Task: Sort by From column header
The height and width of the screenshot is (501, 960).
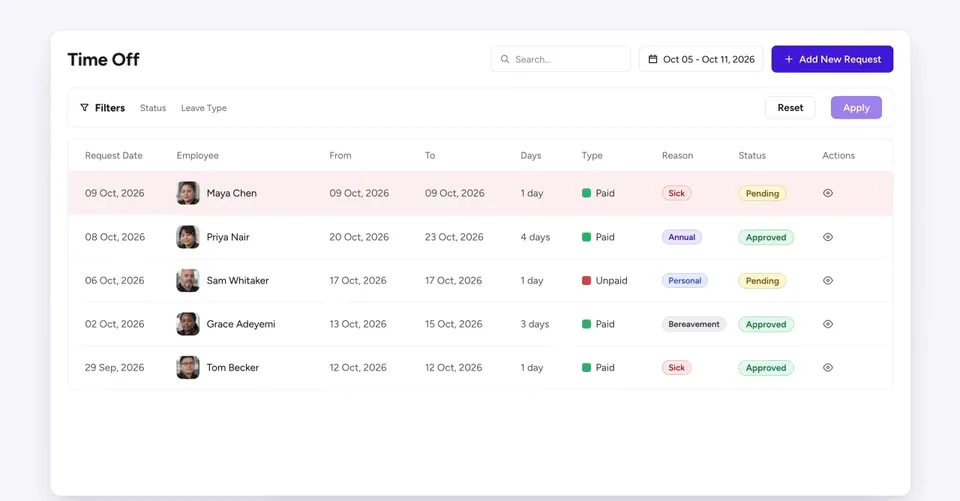Action: coord(340,156)
